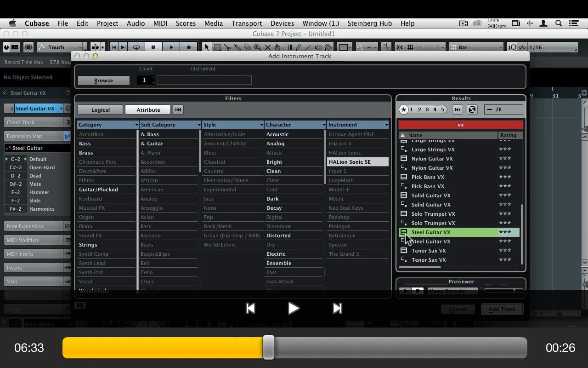Click the preset icon beside Pick Bass VX first row
The image size is (588, 368).
[x=404, y=177]
